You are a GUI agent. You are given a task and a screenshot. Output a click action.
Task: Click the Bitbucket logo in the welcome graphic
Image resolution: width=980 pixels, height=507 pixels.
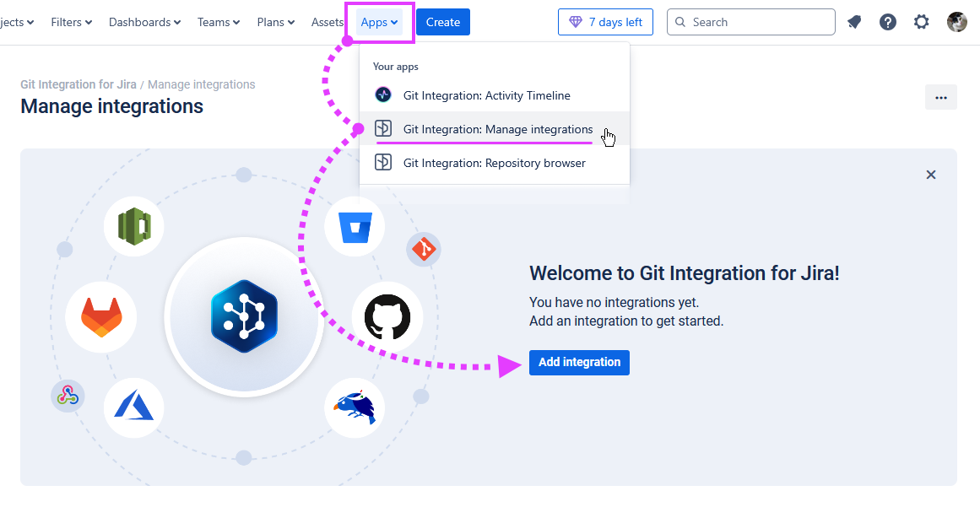(x=355, y=227)
